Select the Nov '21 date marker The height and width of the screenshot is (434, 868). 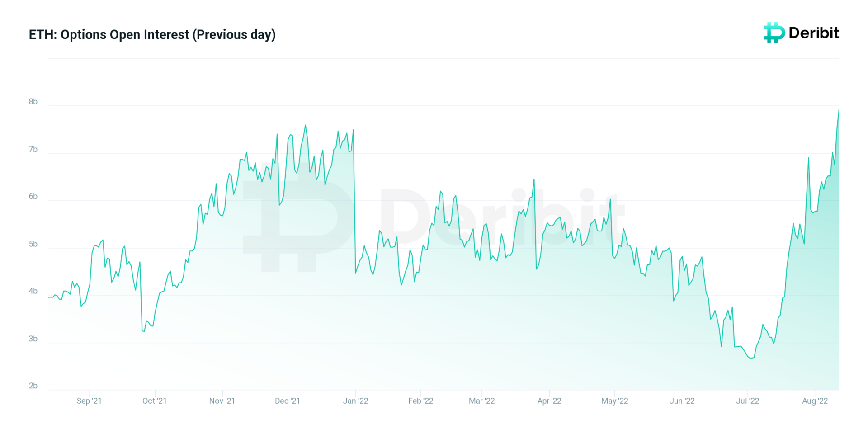[x=222, y=401]
